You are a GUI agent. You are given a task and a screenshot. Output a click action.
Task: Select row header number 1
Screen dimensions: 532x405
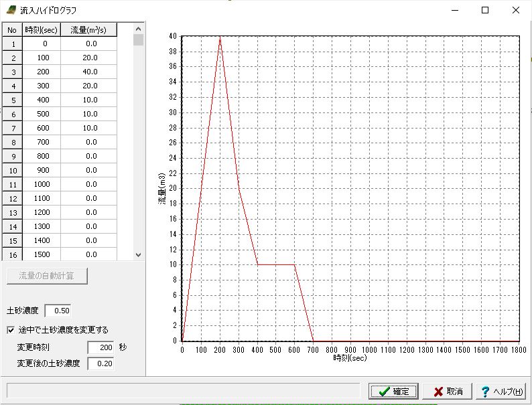coord(13,44)
